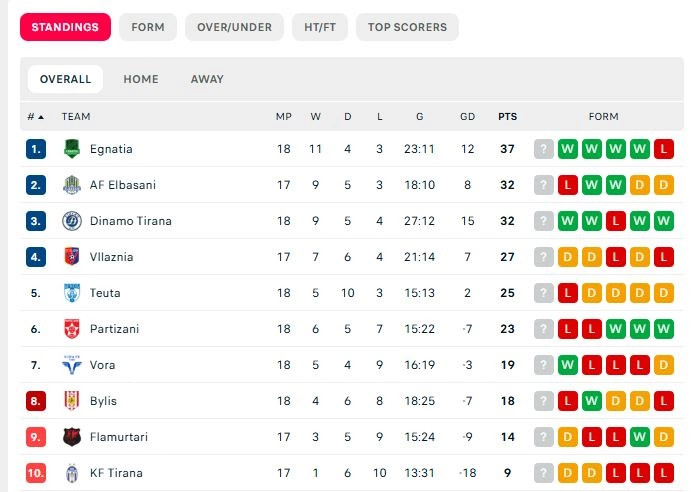Screen dimensions: 693x492
Task: Click Egnatia's red L form result
Action: [x=665, y=149]
